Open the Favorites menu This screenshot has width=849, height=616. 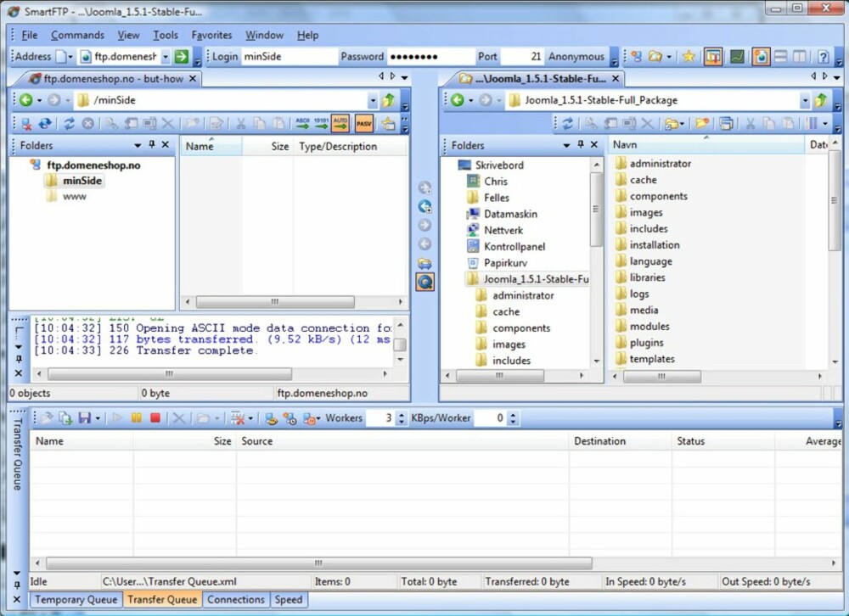[211, 35]
